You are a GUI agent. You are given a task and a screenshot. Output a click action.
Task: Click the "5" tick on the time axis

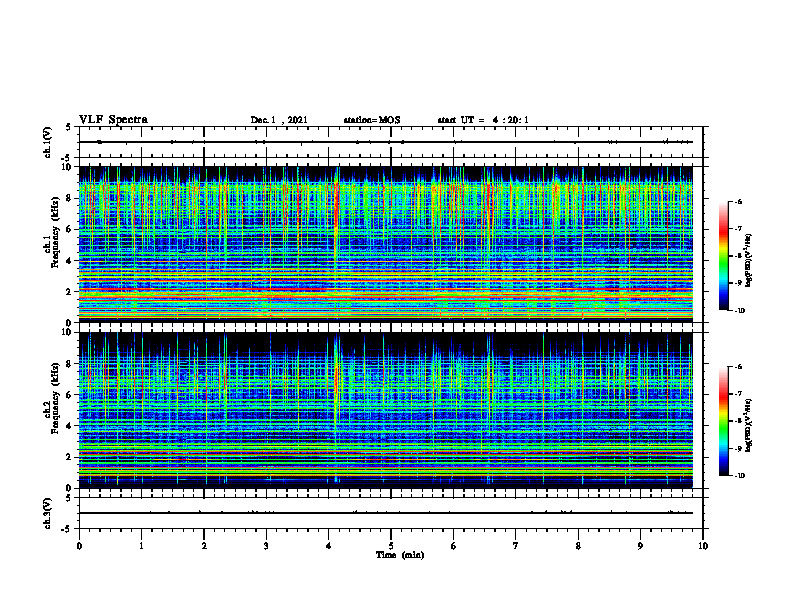coord(391,546)
